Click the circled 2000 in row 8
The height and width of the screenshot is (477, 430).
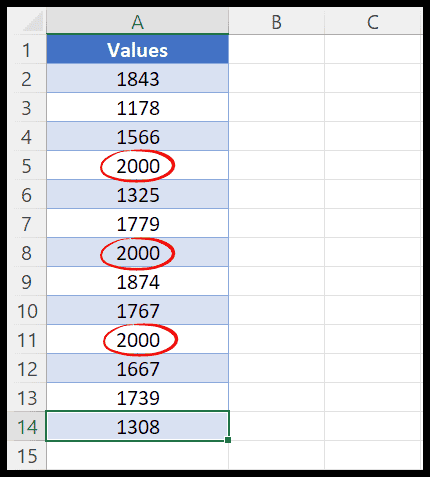pyautogui.click(x=138, y=253)
